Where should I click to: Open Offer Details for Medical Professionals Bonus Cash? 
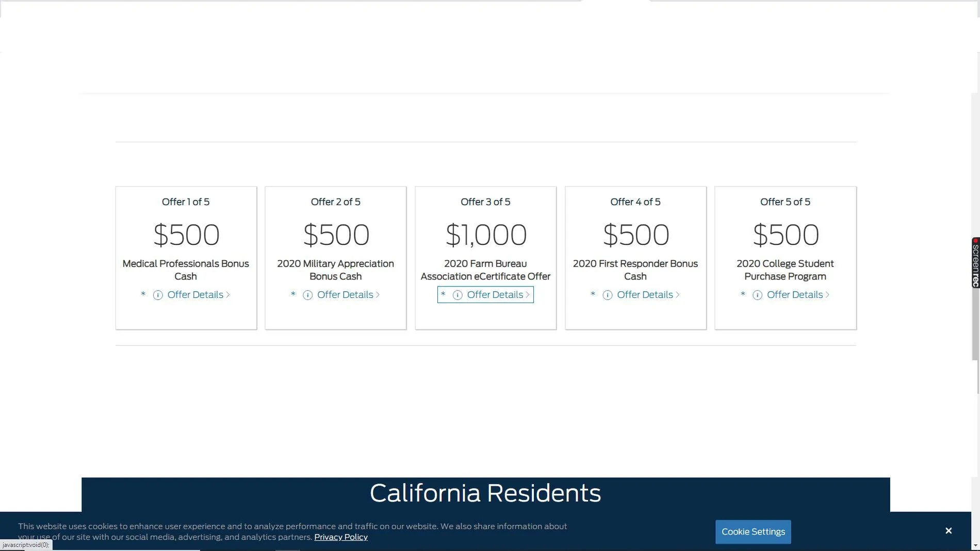point(195,295)
